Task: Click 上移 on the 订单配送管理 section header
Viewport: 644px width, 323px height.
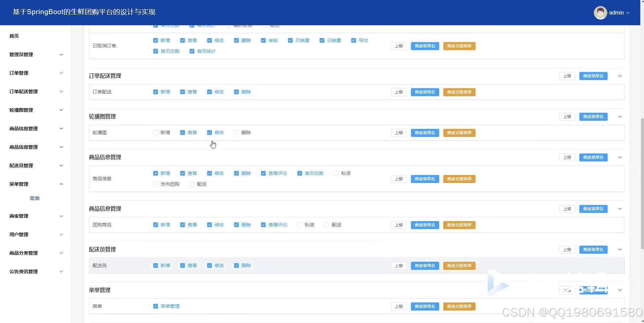Action: (567, 76)
